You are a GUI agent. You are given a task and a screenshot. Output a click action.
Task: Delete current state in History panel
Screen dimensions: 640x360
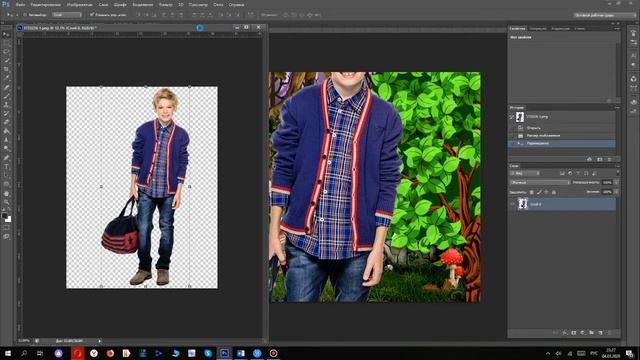coord(610,159)
